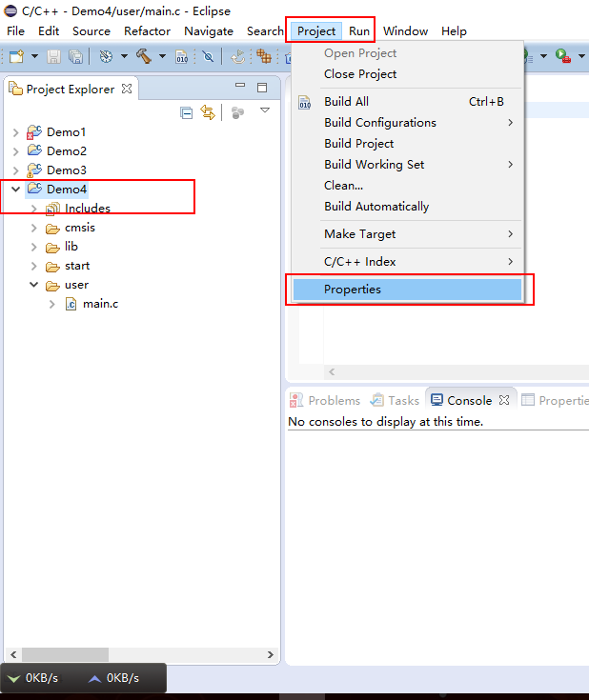
Task: Open the Help menu
Action: [x=454, y=31]
